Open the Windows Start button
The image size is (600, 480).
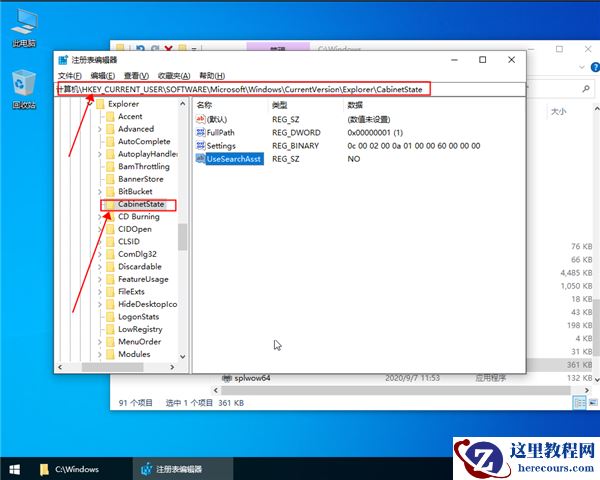(15, 469)
